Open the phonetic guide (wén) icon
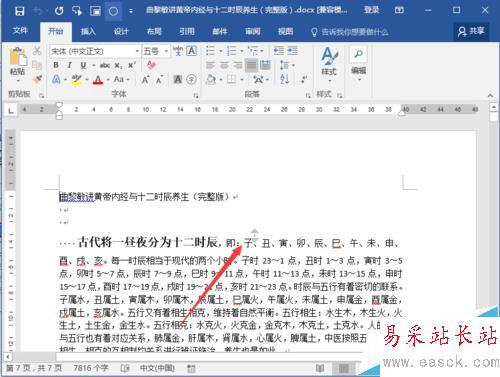500x377 pixels. (178, 51)
